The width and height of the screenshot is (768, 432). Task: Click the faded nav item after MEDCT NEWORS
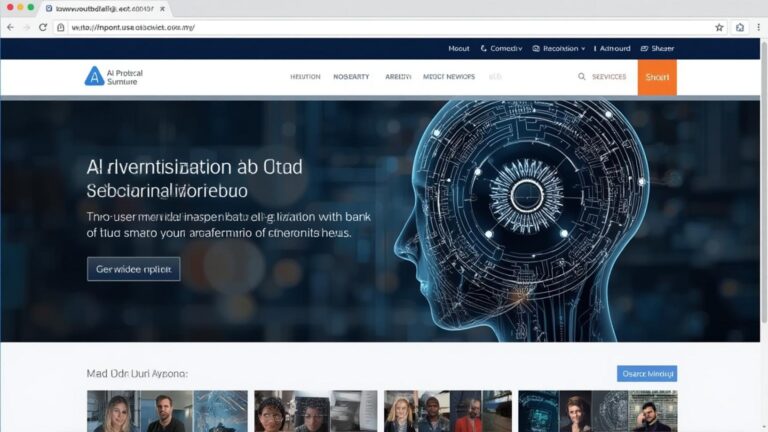point(495,77)
